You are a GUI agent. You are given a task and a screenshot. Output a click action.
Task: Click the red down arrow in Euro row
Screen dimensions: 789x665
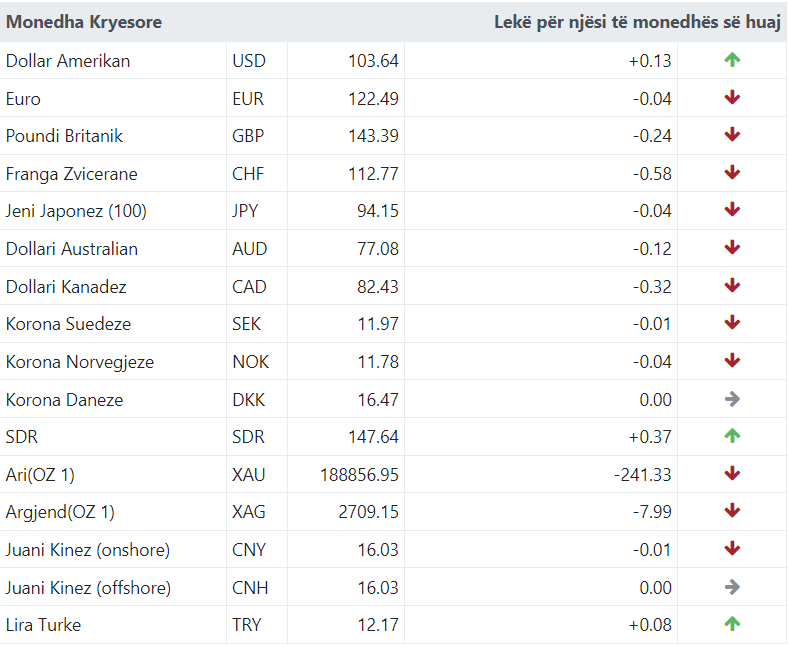click(x=732, y=98)
